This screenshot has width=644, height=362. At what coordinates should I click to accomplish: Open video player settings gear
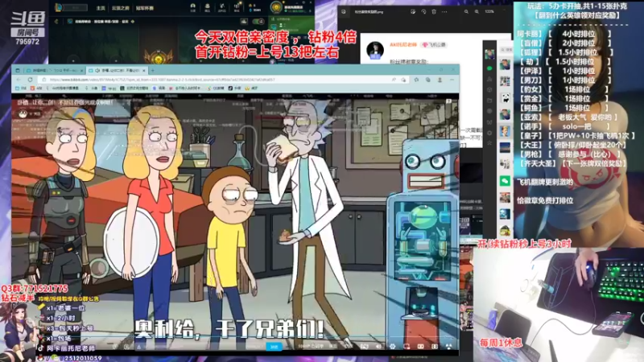392,347
